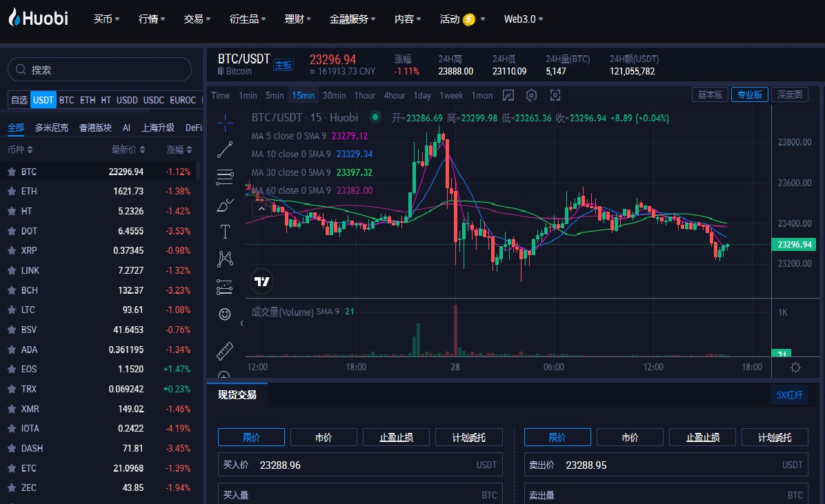Select 市价 order type on buy side
This screenshot has height=504, width=825.
click(324, 437)
